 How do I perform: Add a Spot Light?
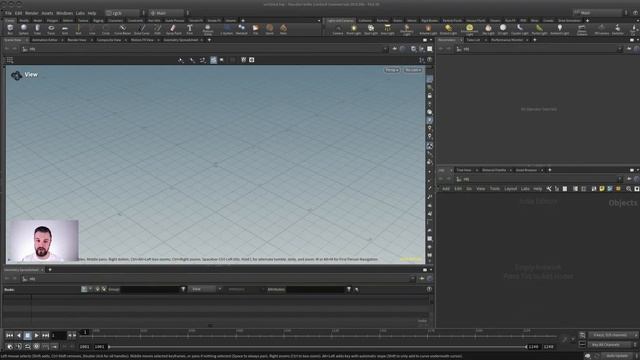(371, 29)
